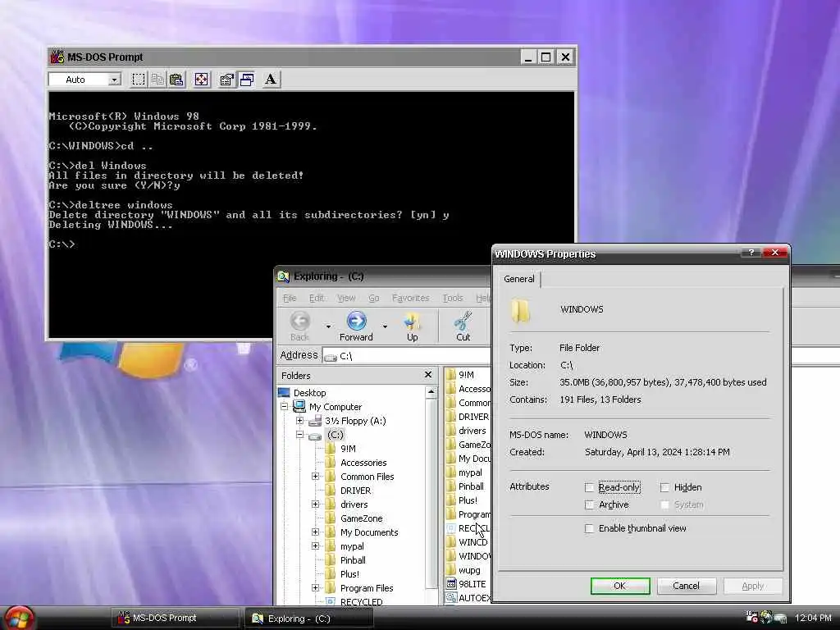Viewport: 840px width, 630px height.
Task: Click inside the MS-DOS command prompt area
Action: (311, 214)
